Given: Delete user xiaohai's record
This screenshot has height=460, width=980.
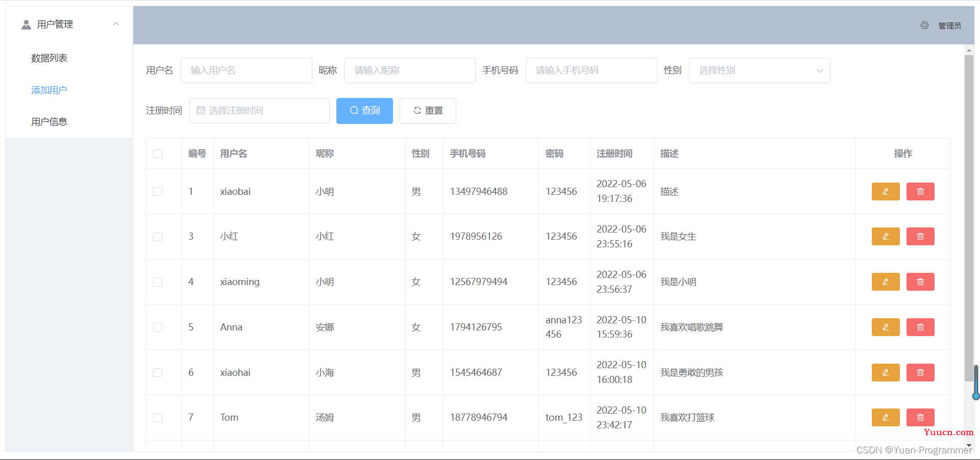Looking at the screenshot, I should [920, 372].
